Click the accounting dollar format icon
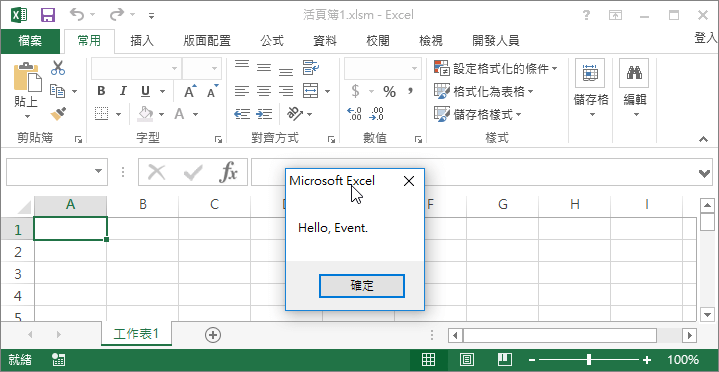This screenshot has height=372, width=719. (x=355, y=91)
